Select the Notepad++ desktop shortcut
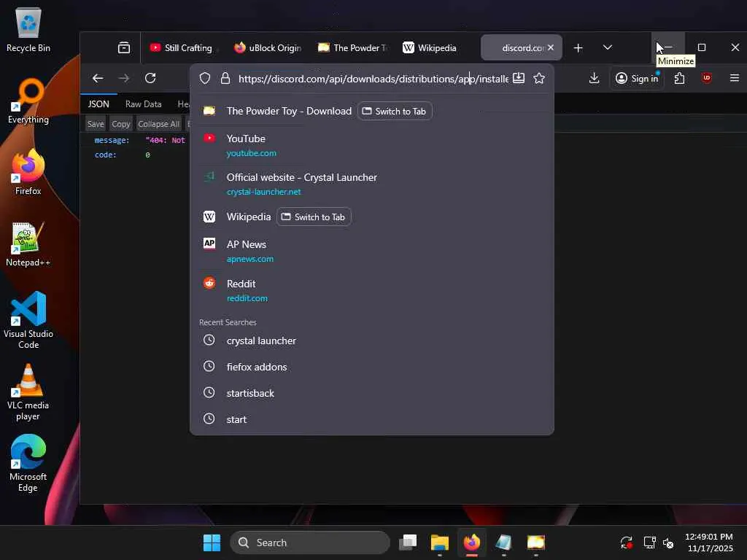Screen dimensions: 747x560 point(28,244)
